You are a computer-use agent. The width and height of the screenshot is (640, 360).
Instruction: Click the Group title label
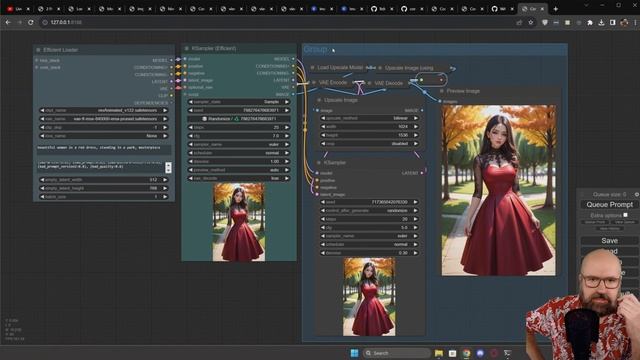(316, 49)
